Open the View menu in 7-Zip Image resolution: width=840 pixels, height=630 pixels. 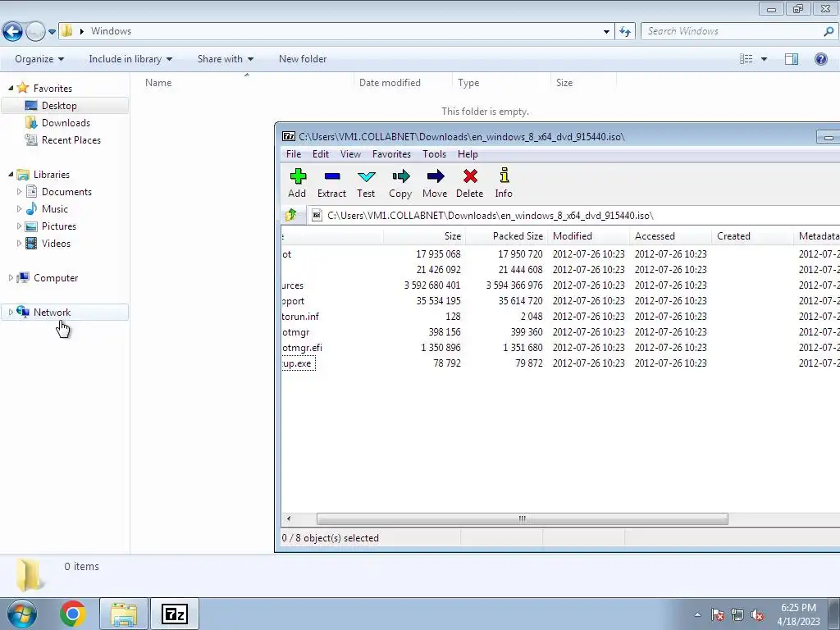[350, 154]
